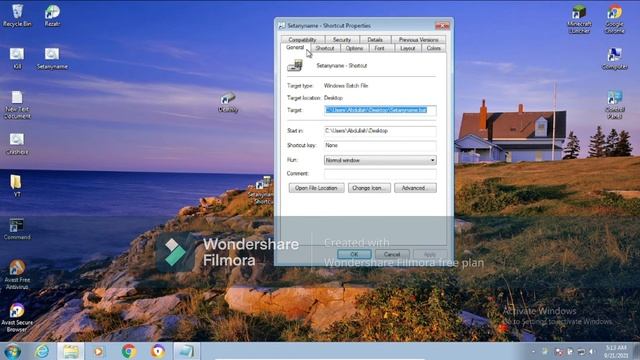Close the Shortcut Properties dialog
The image size is (640, 360).
[442, 26]
